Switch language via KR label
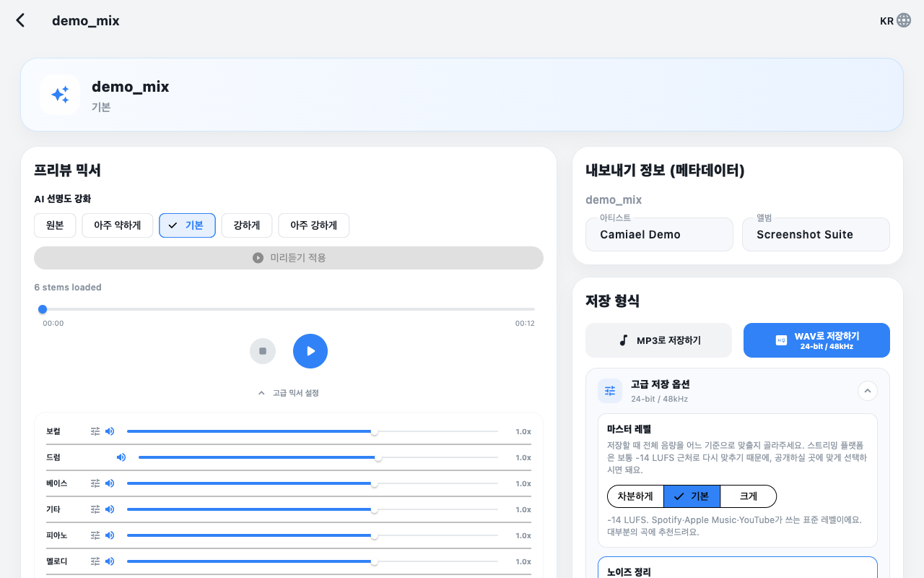 pyautogui.click(x=886, y=21)
